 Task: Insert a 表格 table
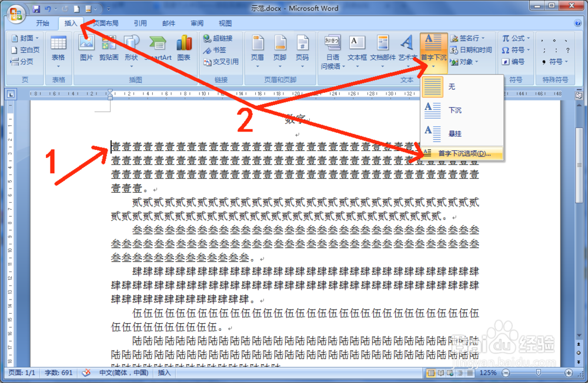[x=58, y=52]
